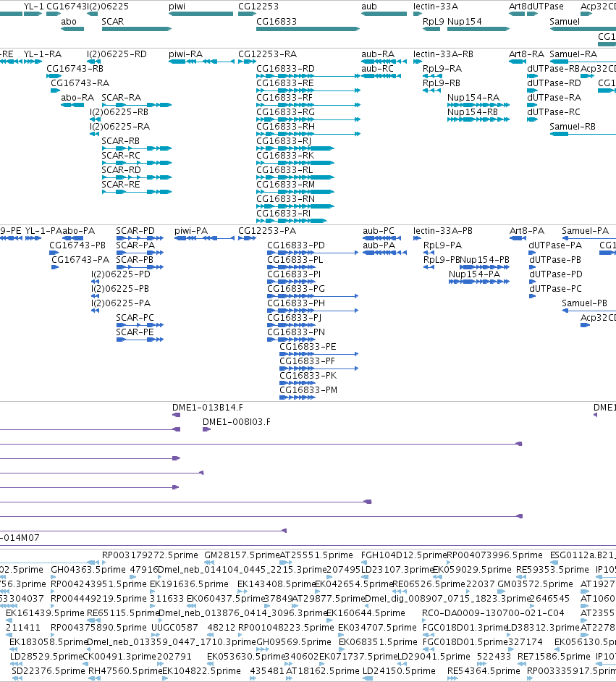Click the aub gene label
The image size is (616, 682).
[x=369, y=7]
